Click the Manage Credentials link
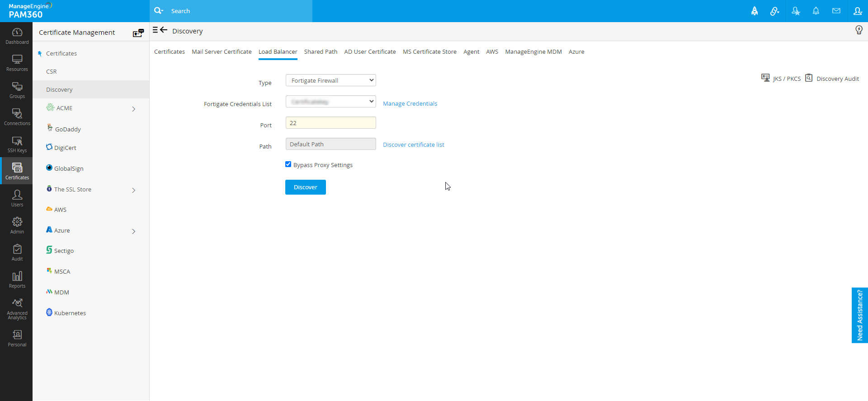The width and height of the screenshot is (868, 401). point(410,103)
